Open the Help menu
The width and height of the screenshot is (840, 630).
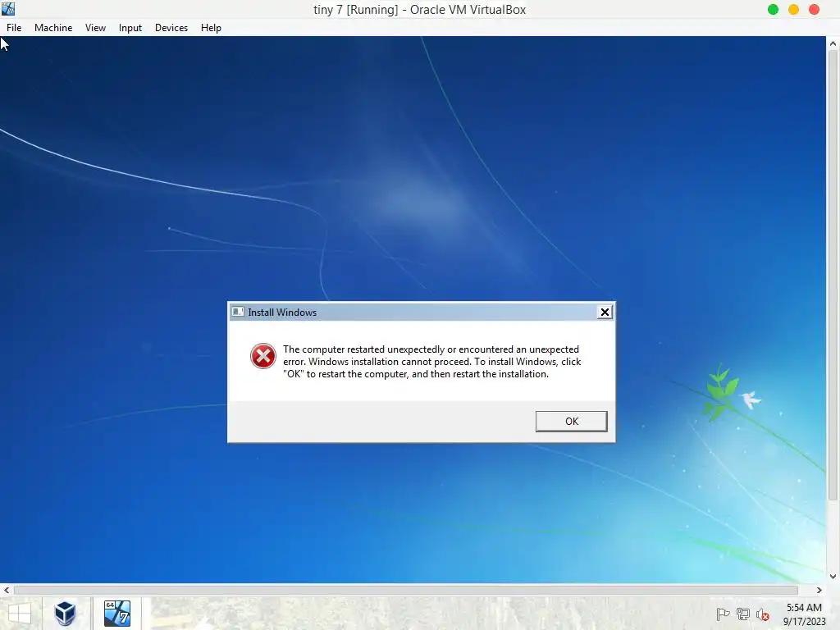coord(211,28)
